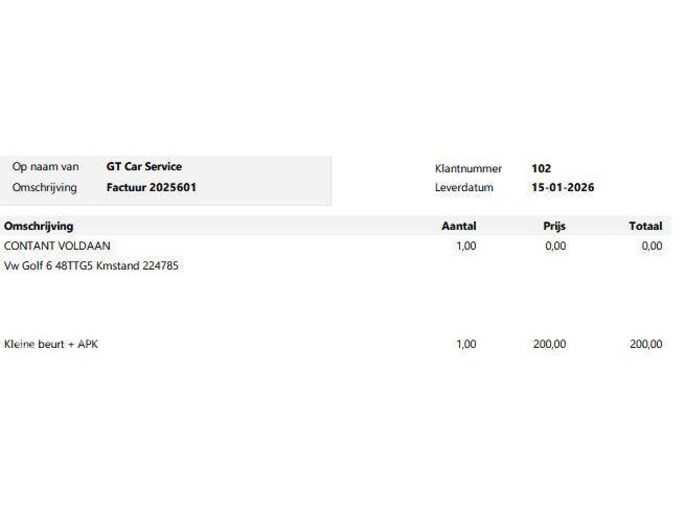This screenshot has width=685, height=513.
Task: Click the Aantal column header
Action: coord(459,226)
